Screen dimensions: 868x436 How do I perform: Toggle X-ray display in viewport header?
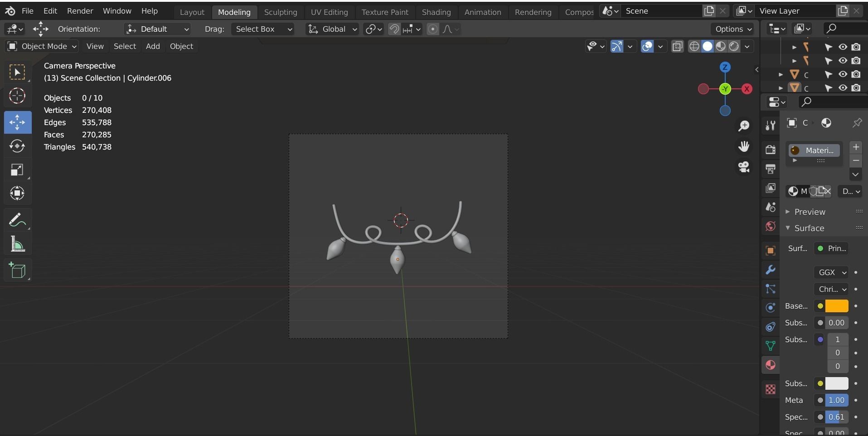[x=677, y=46]
